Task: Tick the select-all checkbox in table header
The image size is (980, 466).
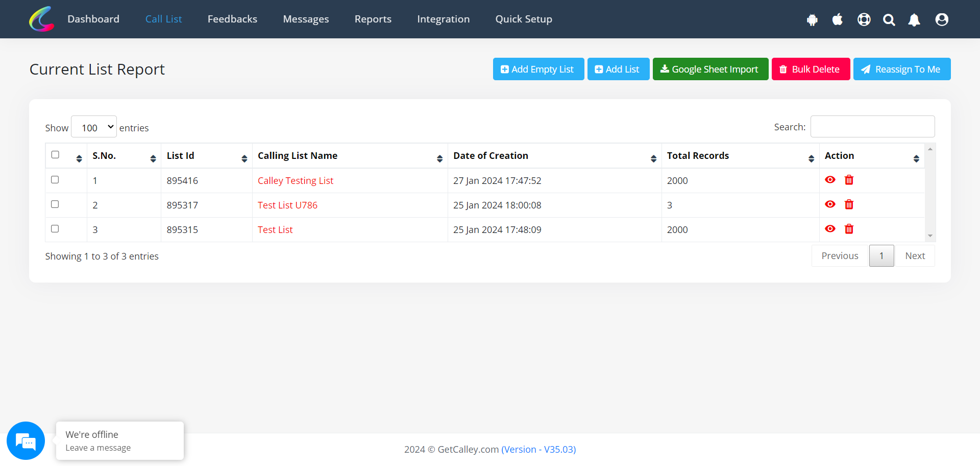Action: coord(55,155)
